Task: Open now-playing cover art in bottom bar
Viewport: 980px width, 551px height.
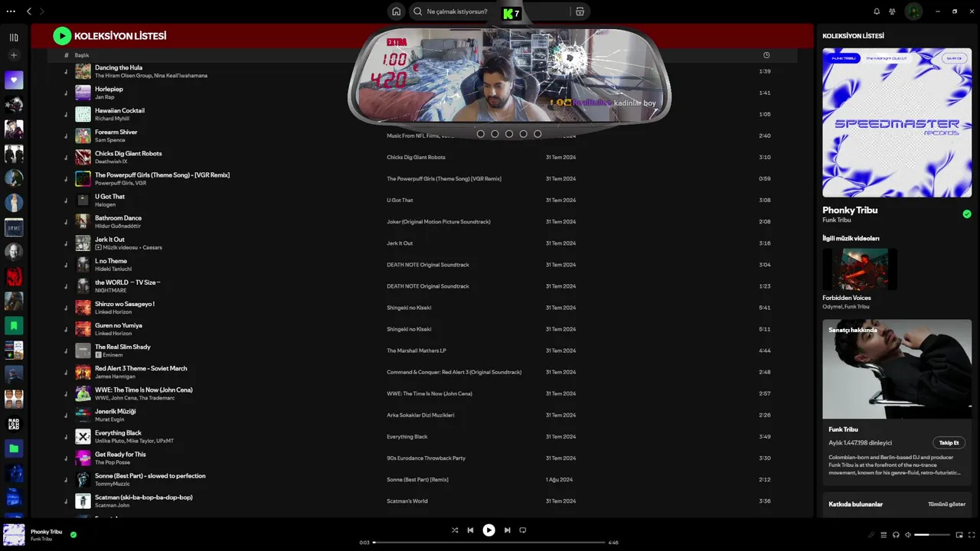Action: [14, 534]
